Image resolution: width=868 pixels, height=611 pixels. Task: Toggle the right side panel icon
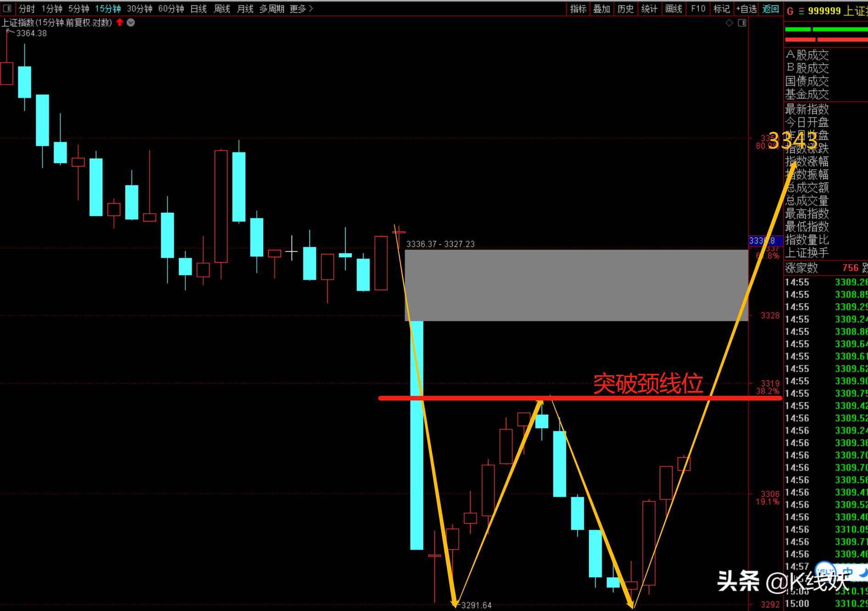742,23
